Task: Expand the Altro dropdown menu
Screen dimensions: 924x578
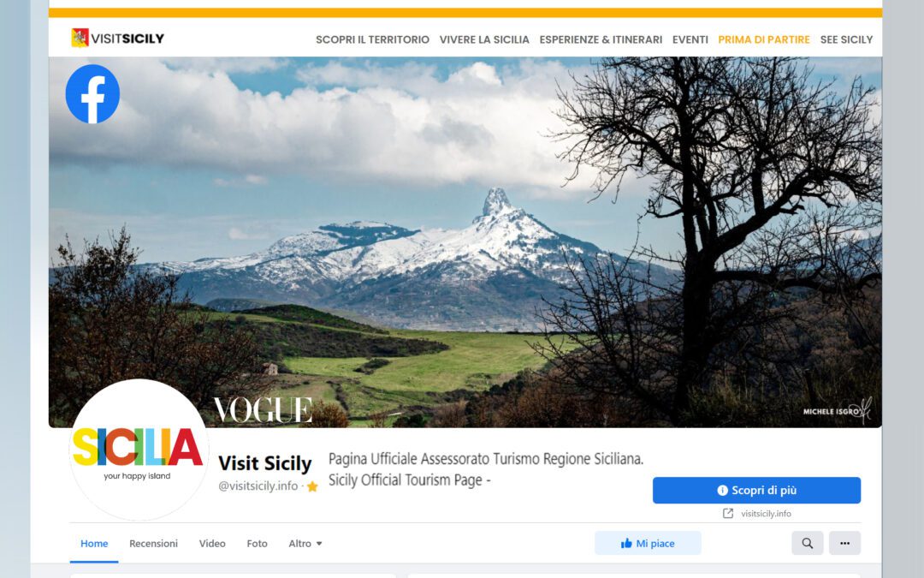Action: tap(305, 543)
